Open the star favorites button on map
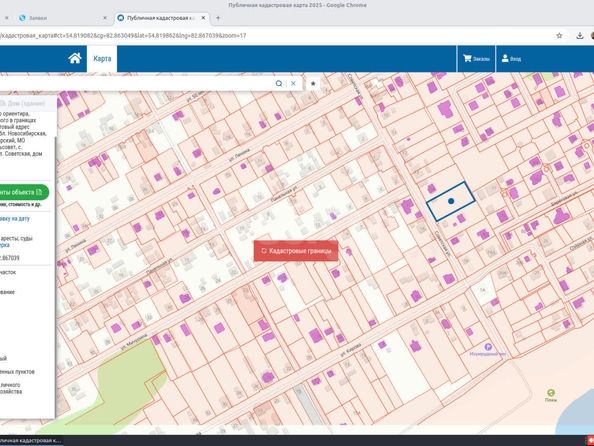Screen dimensions: 594x446 tap(313, 83)
